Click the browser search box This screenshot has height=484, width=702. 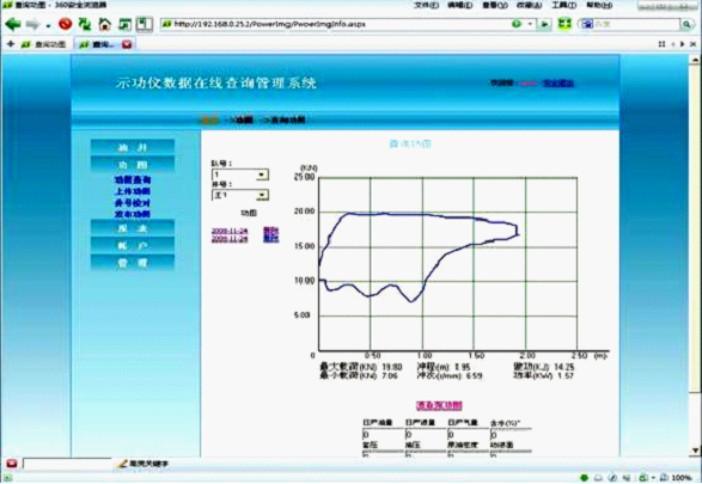[x=636, y=24]
